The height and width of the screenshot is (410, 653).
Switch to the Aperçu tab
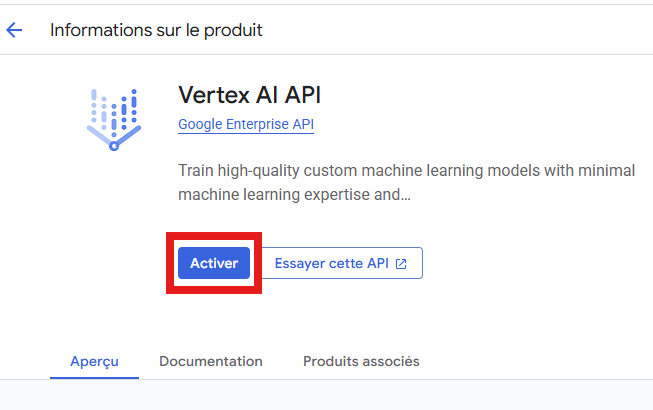point(95,361)
